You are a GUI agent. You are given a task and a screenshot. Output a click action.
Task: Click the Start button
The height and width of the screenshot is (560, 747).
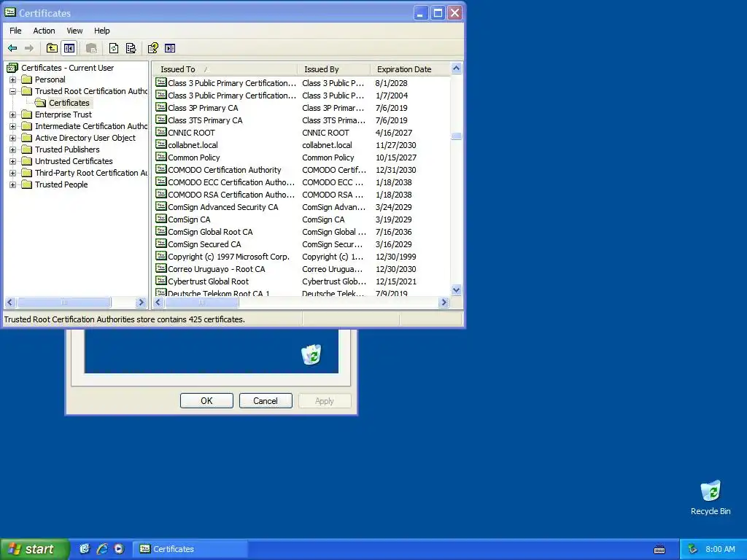[34, 549]
